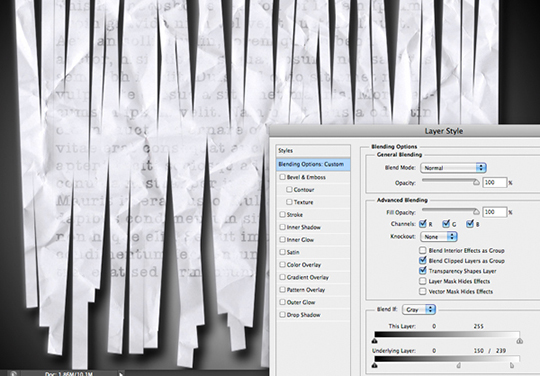Uncheck the G channel checkbox
The image size is (540, 376).
pyautogui.click(x=446, y=224)
